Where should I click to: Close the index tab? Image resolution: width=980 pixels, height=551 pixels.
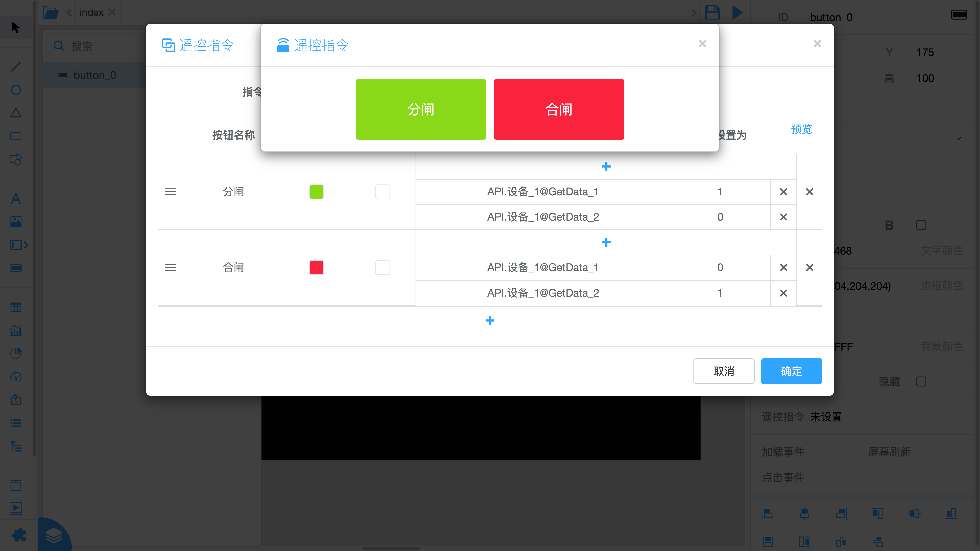tap(112, 12)
